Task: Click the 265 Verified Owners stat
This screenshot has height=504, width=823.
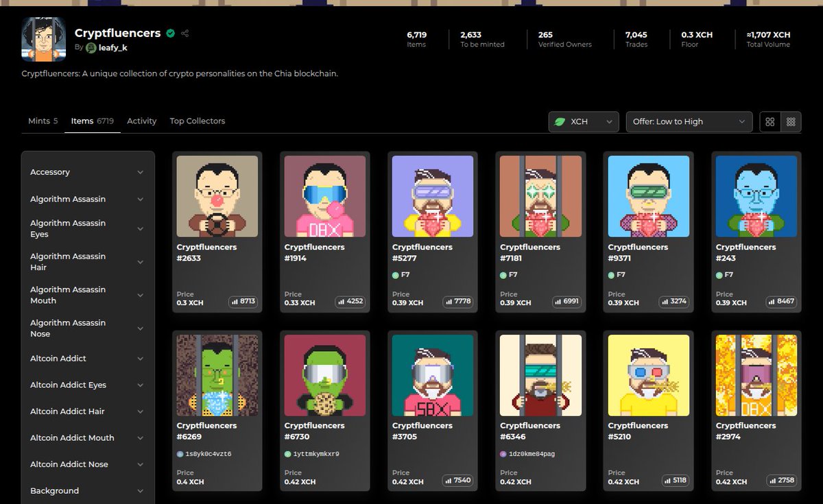Action: click(565, 39)
